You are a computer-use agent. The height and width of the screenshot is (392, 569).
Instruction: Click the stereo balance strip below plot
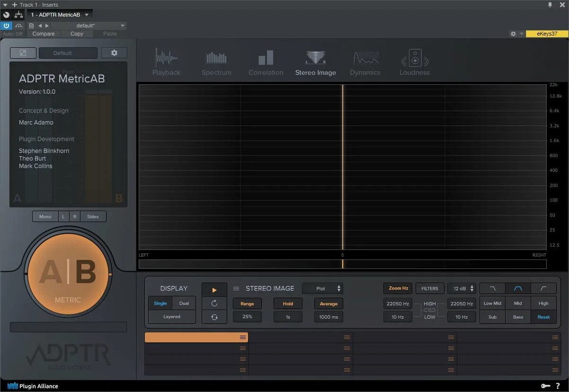343,264
